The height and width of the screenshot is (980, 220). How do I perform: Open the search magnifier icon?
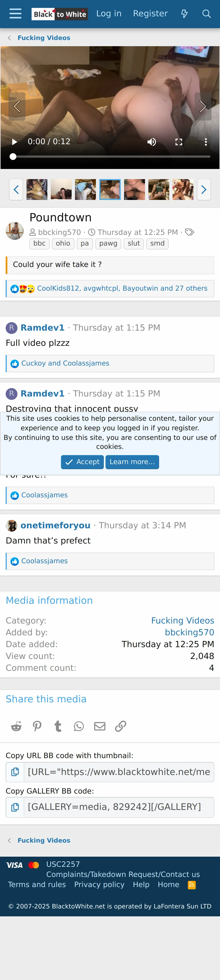point(206,14)
